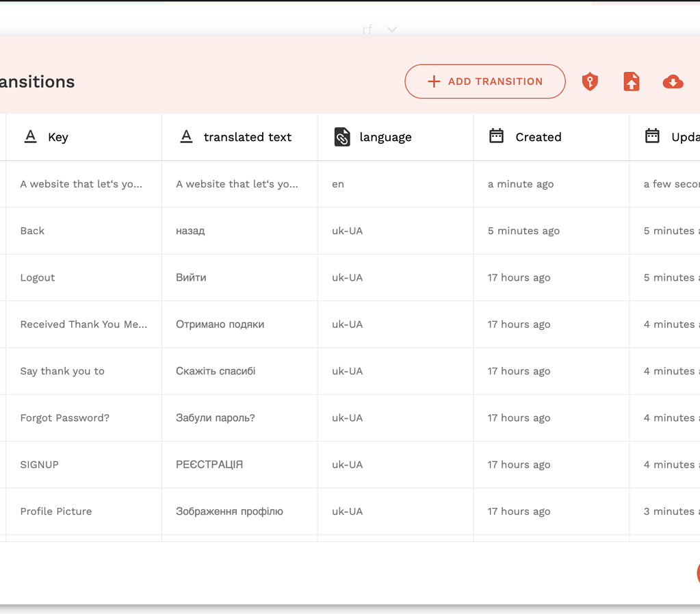Select the calendar icon on Created column
This screenshot has width=700, height=614.
click(496, 136)
